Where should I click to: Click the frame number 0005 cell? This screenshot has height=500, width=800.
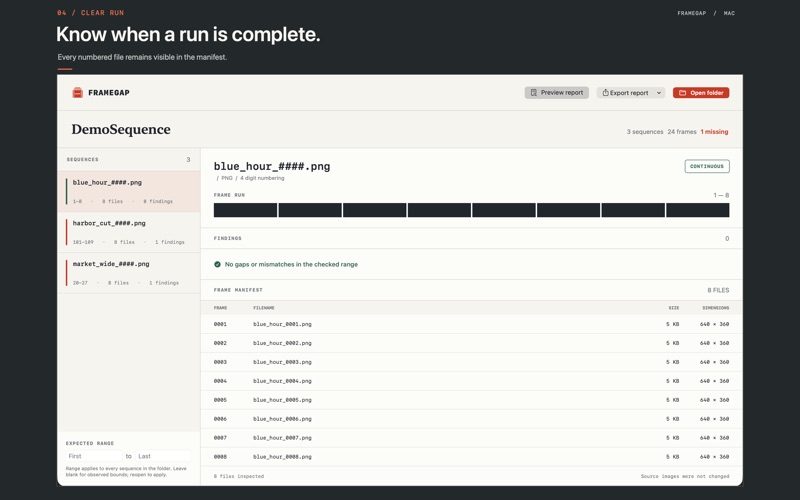[220, 400]
